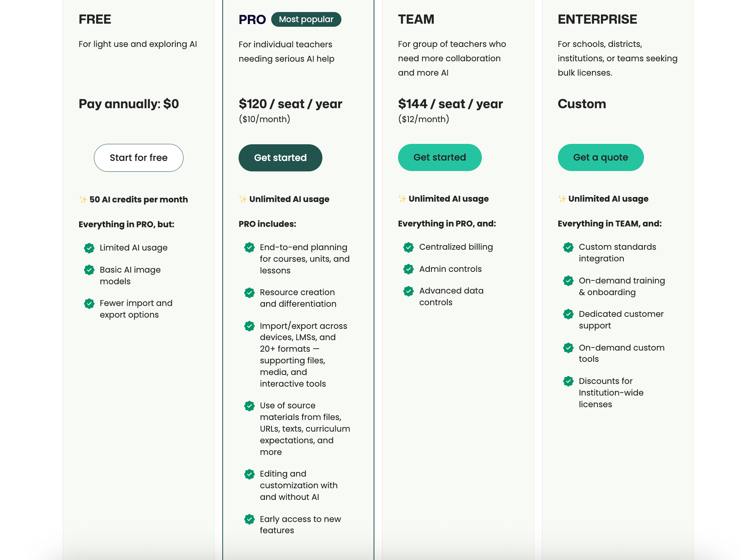Click the checkmark beside Dedicated customer support

[x=568, y=314]
